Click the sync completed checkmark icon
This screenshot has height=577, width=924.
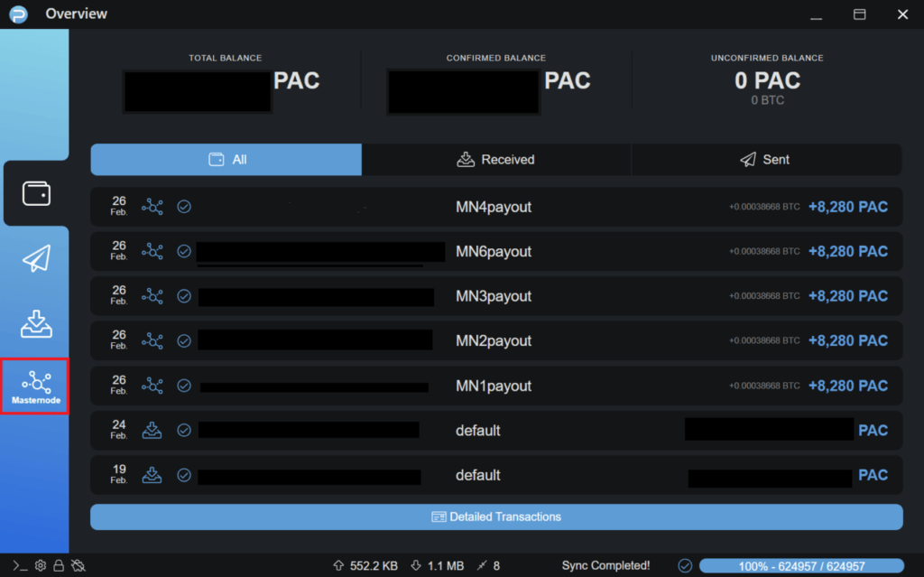click(685, 566)
